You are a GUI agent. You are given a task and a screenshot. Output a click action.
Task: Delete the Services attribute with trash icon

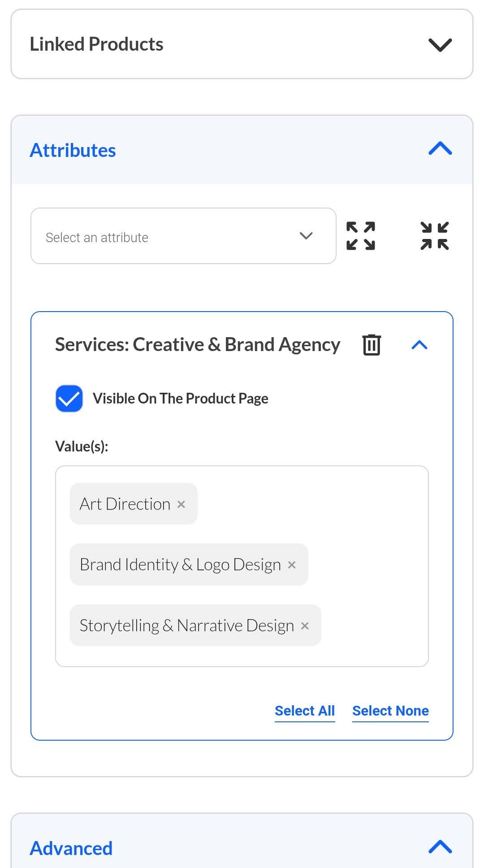(372, 345)
